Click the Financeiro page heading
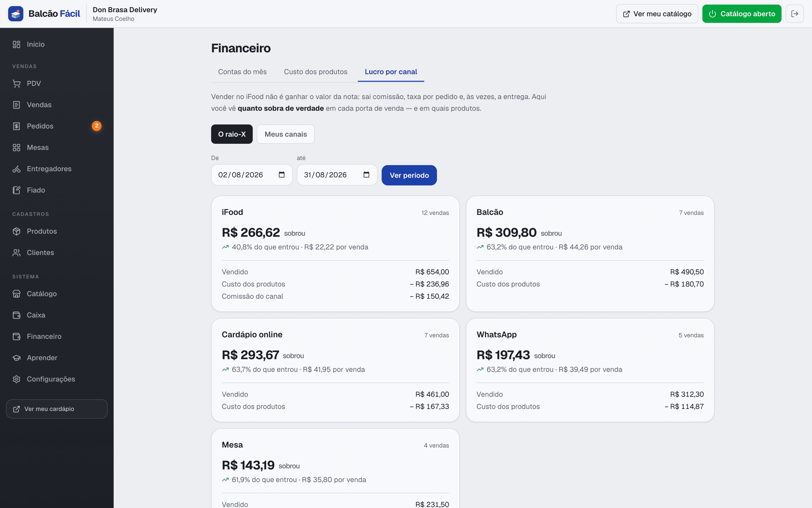 point(241,48)
